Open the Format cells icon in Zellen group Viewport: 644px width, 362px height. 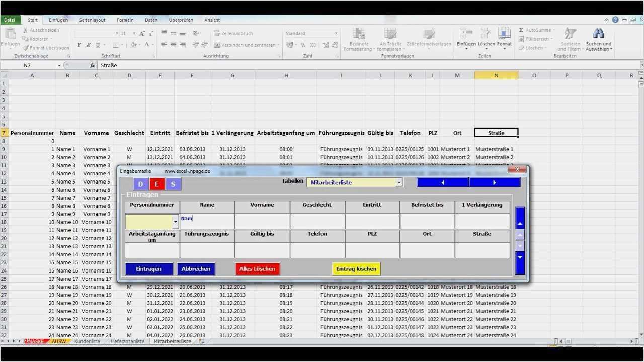pos(504,34)
